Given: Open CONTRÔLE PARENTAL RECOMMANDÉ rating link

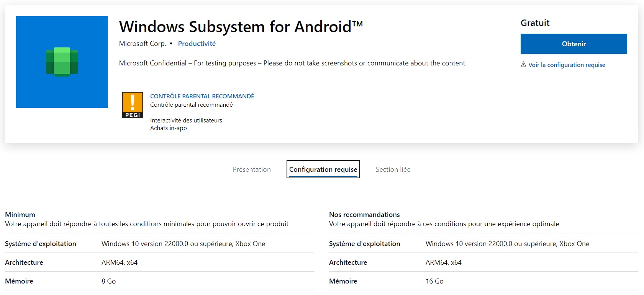Looking at the screenshot, I should 202,96.
